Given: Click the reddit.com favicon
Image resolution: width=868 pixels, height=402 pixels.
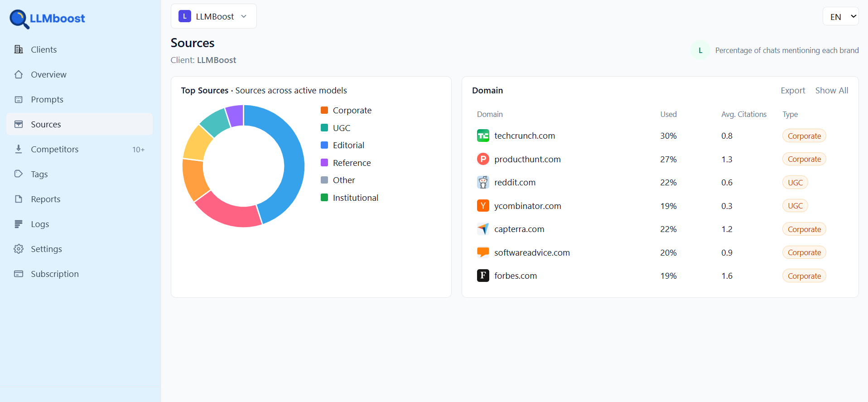Looking at the screenshot, I should pos(483,182).
